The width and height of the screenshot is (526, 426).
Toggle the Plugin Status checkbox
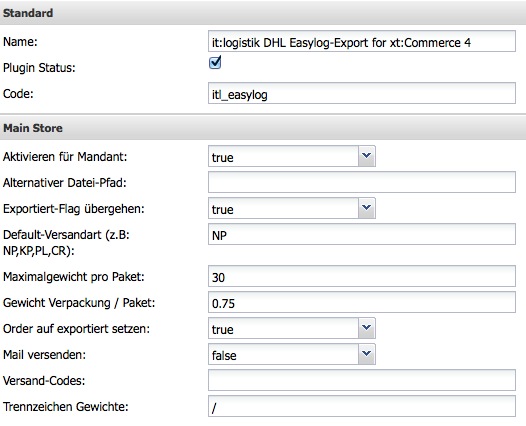tap(215, 63)
